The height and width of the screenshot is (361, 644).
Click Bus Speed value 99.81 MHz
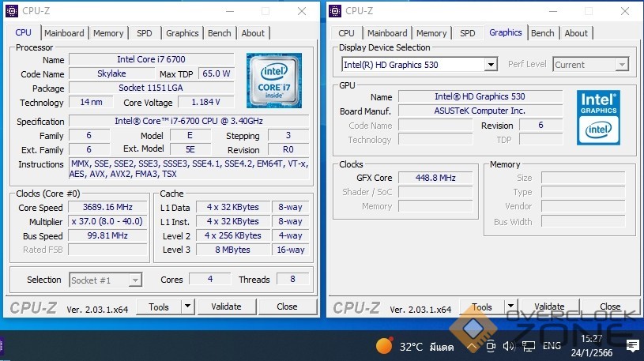pos(107,235)
